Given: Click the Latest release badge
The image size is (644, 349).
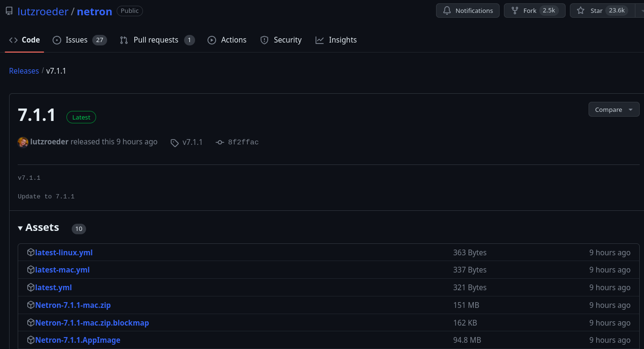Looking at the screenshot, I should pyautogui.click(x=81, y=117).
